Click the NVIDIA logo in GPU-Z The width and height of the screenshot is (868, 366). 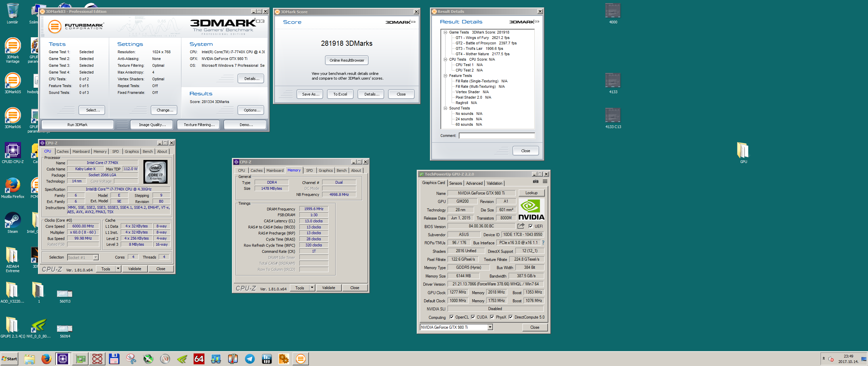[531, 209]
